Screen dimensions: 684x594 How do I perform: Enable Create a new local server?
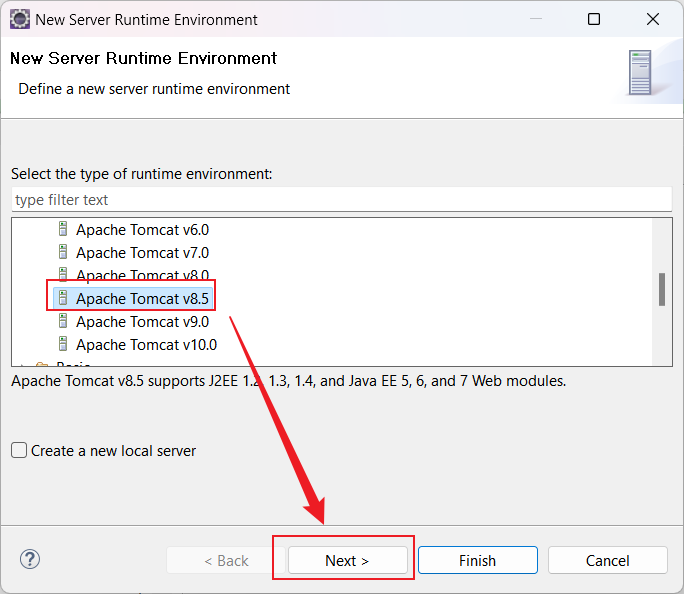[19, 450]
